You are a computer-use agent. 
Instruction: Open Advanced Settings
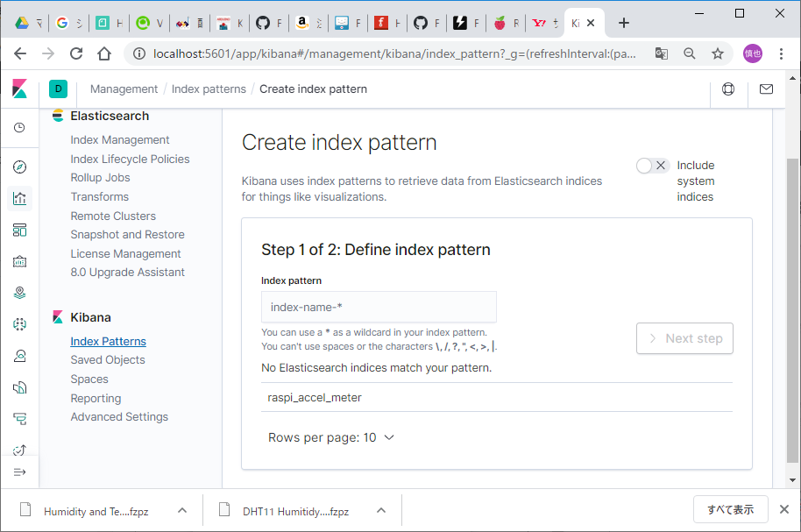point(119,417)
